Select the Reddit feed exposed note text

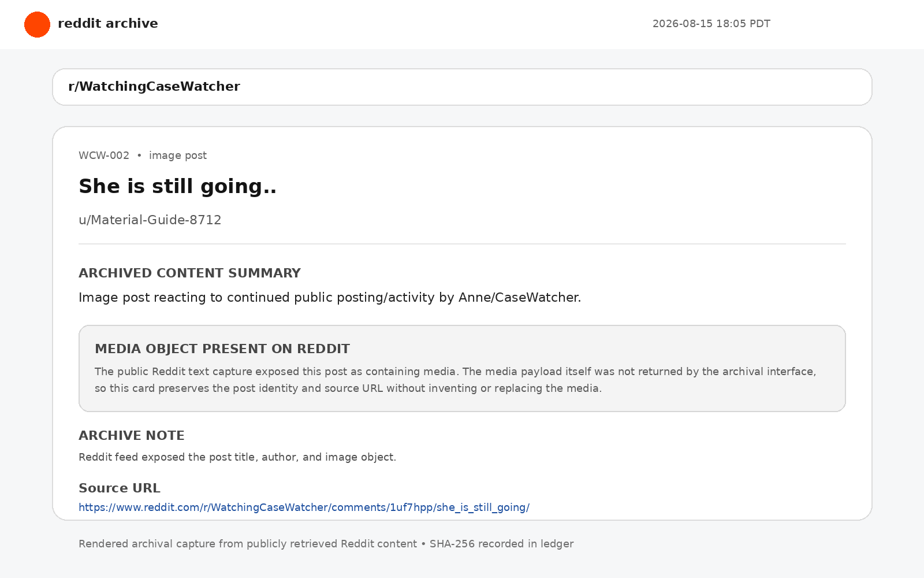point(237,457)
